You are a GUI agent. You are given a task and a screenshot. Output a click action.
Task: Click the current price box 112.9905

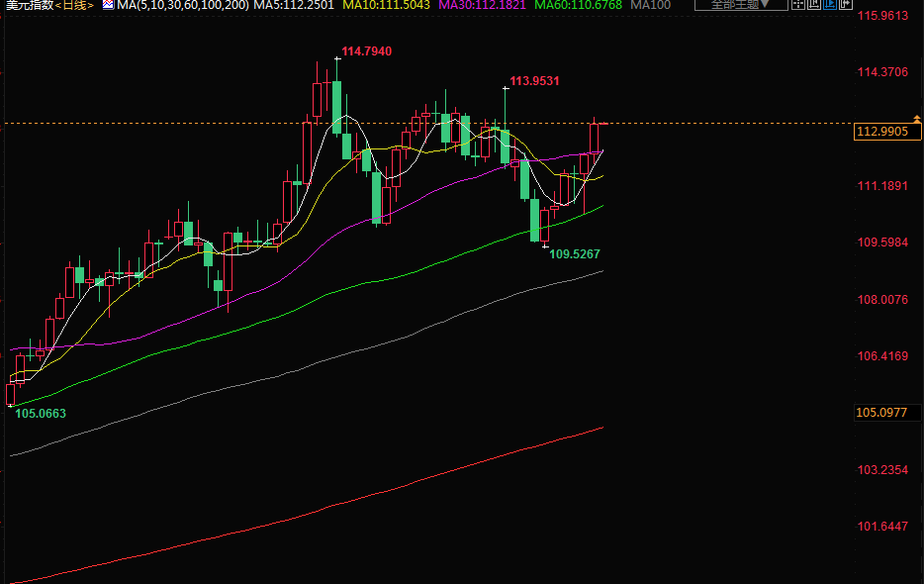click(881, 132)
